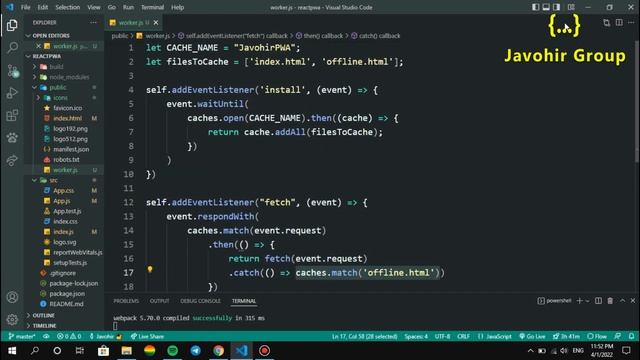The height and width of the screenshot is (360, 640).
Task: Open the Run and Debug view
Action: [12, 93]
